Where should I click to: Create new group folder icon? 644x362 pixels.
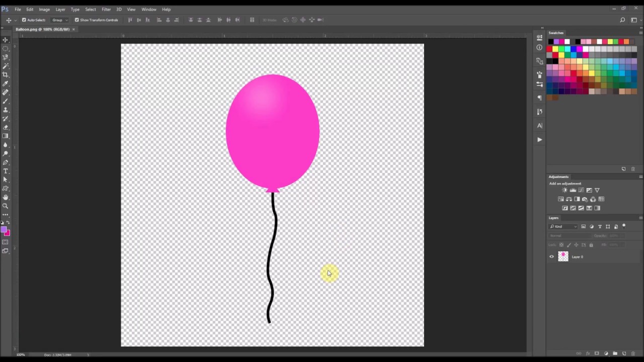[615, 353]
